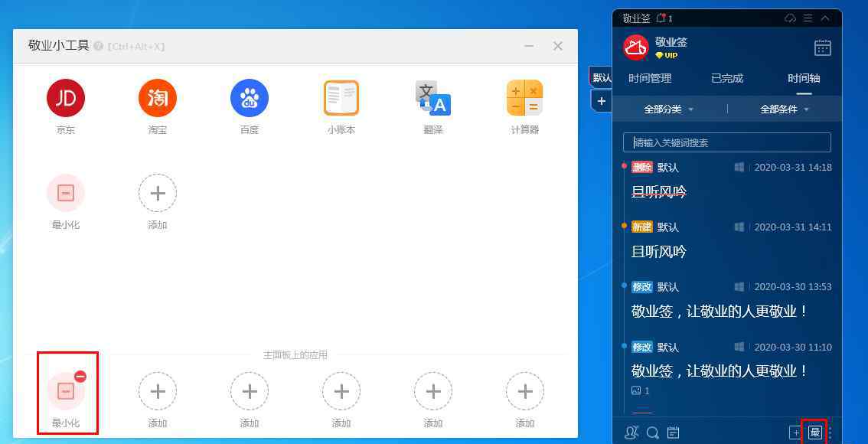Screen dimensions: 868x444
Task: Open the 计算器 calculator tool
Action: (525, 98)
